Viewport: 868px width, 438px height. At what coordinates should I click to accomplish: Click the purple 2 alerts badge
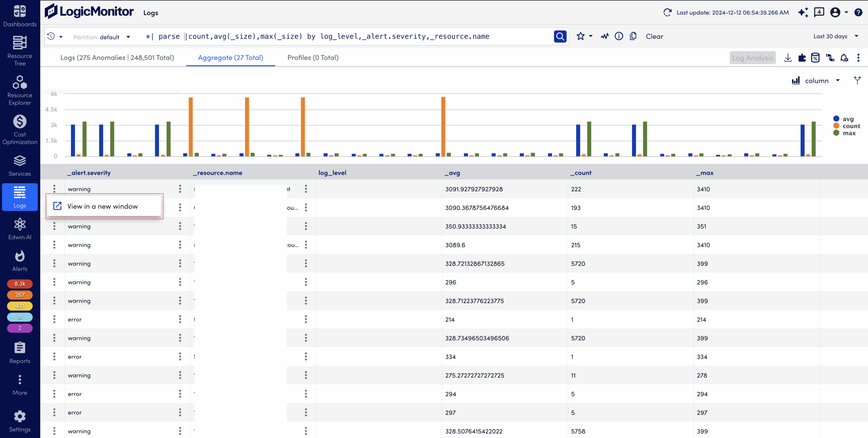(20, 328)
